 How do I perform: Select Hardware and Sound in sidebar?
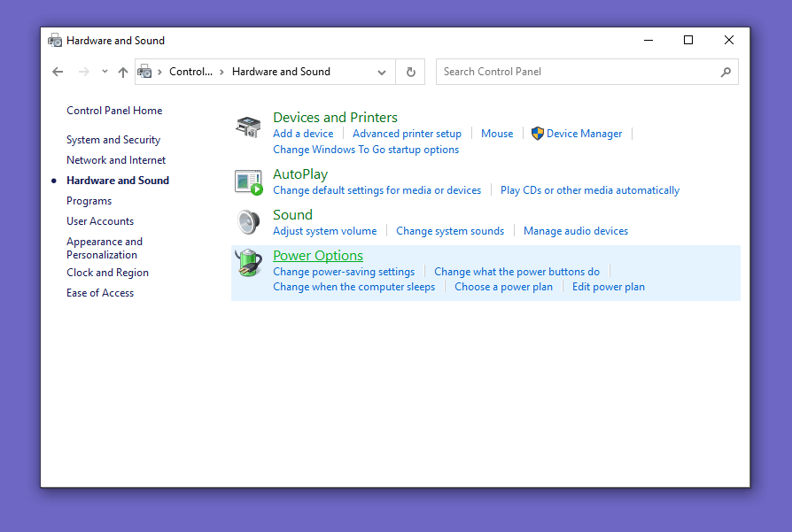[x=118, y=181]
